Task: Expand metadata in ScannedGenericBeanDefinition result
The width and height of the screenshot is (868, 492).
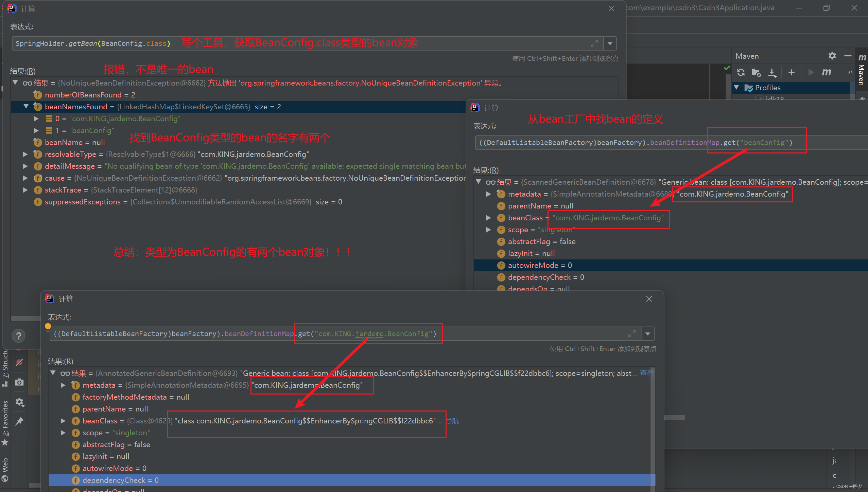Action: [x=489, y=194]
